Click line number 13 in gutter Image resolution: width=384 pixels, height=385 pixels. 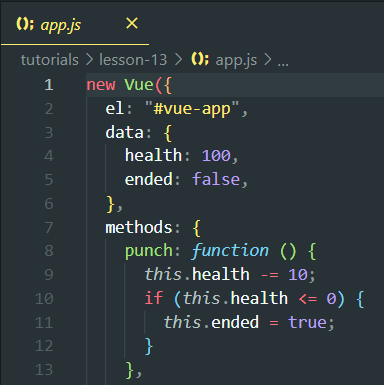(x=44, y=370)
